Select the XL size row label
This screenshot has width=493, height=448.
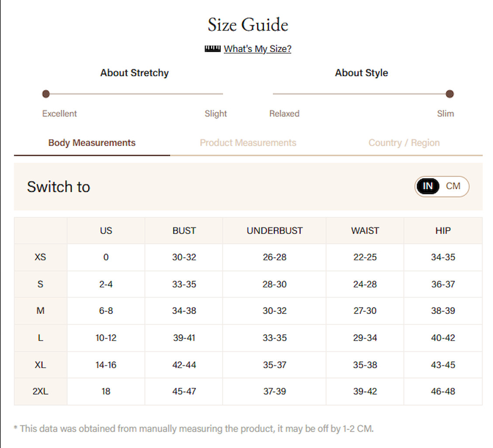click(x=40, y=365)
